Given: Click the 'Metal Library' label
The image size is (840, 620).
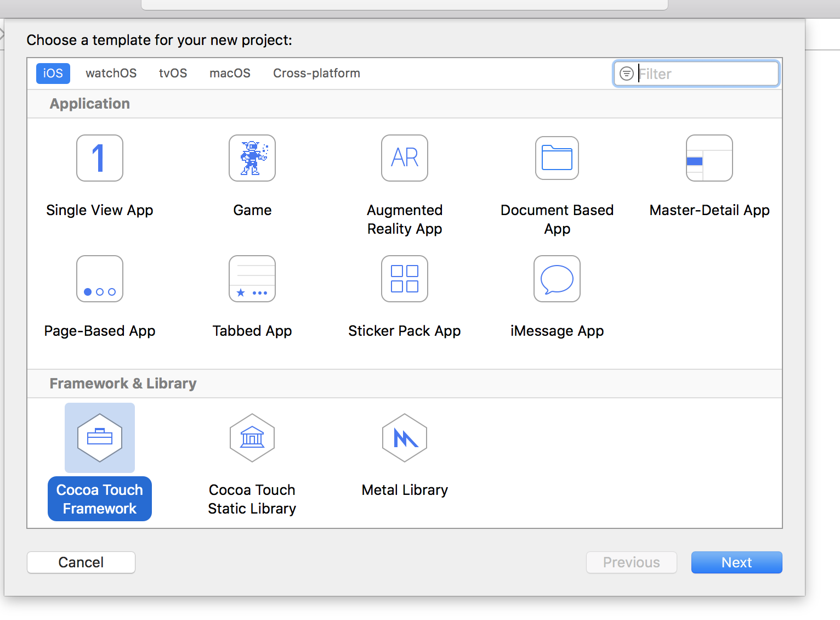Looking at the screenshot, I should (405, 490).
